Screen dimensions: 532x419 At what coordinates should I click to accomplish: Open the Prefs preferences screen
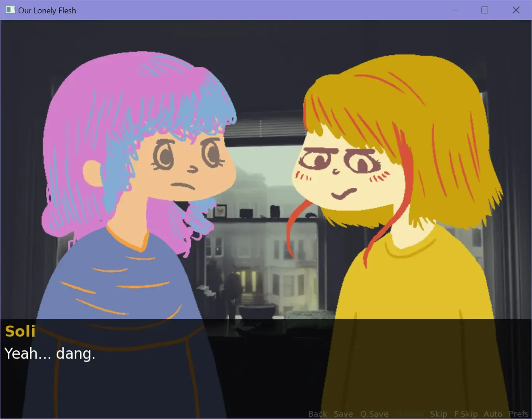(518, 414)
